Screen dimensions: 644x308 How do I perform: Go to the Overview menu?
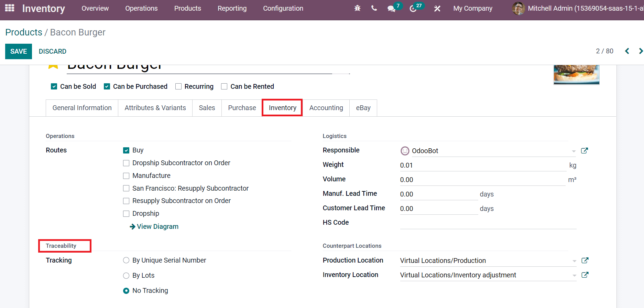click(x=95, y=8)
